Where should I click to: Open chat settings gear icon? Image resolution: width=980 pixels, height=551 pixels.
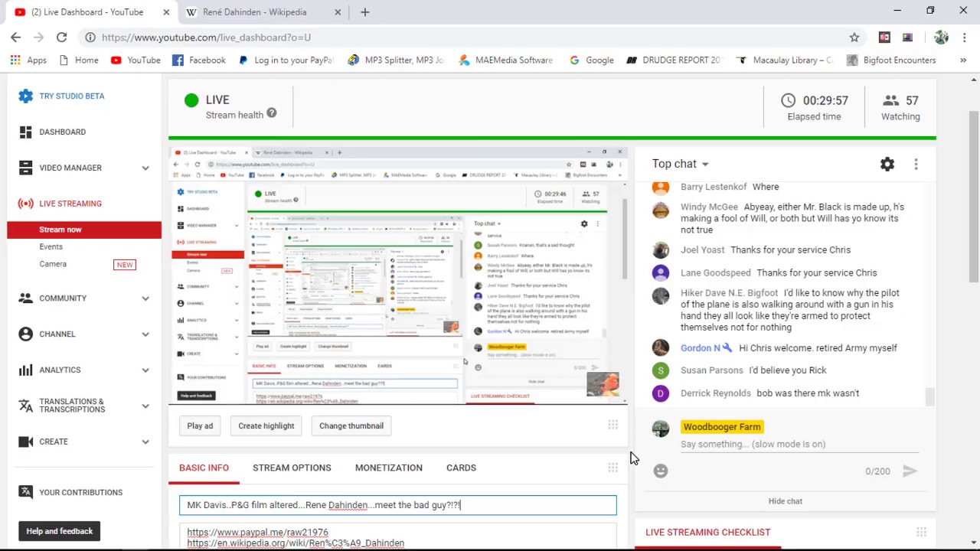[887, 164]
